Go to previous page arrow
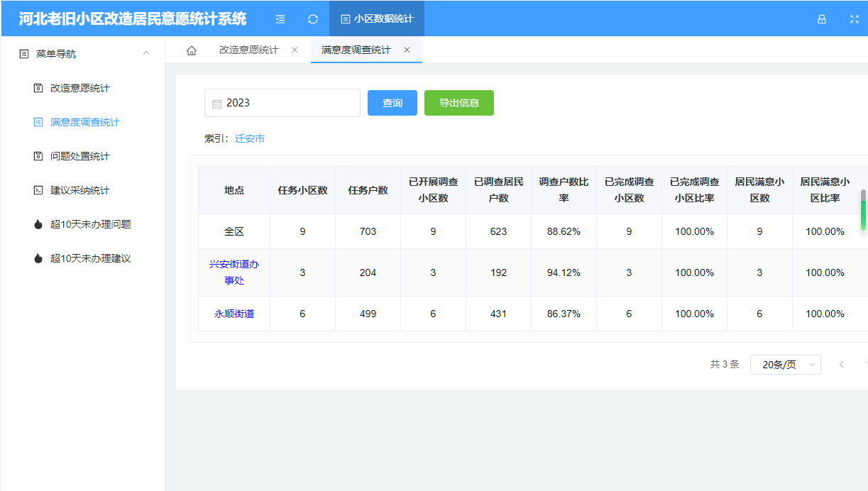 coord(842,365)
